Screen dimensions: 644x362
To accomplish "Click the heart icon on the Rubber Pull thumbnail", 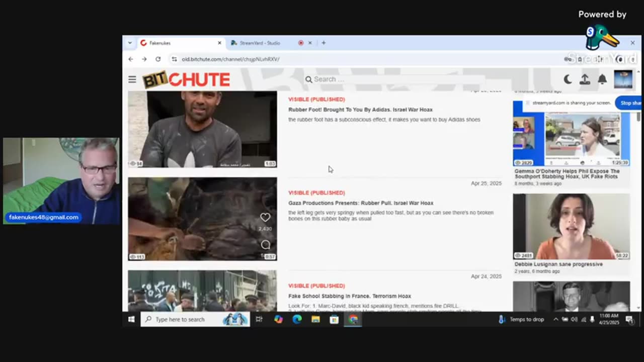I will point(265,217).
